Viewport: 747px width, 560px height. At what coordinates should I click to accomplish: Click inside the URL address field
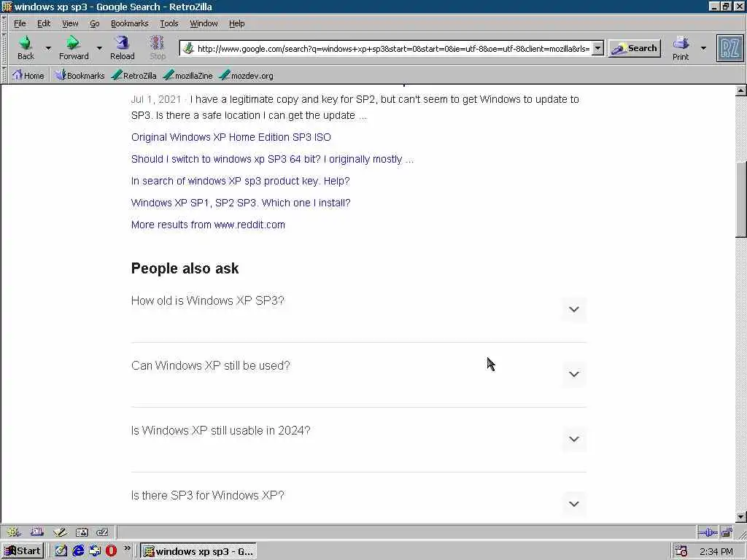click(393, 48)
